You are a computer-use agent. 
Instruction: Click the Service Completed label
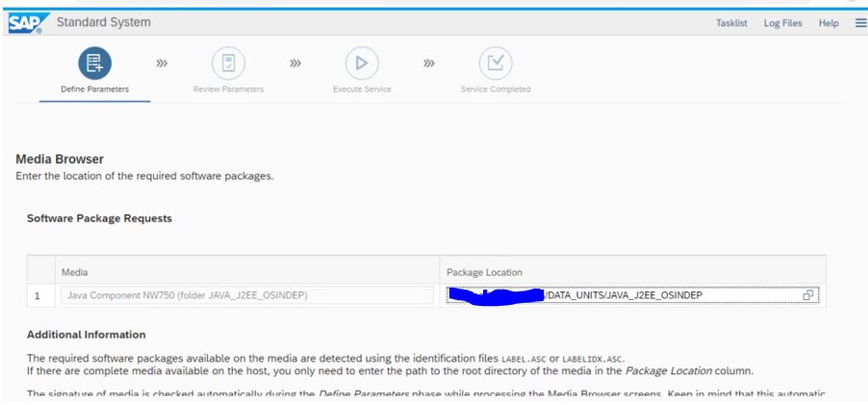(x=496, y=89)
